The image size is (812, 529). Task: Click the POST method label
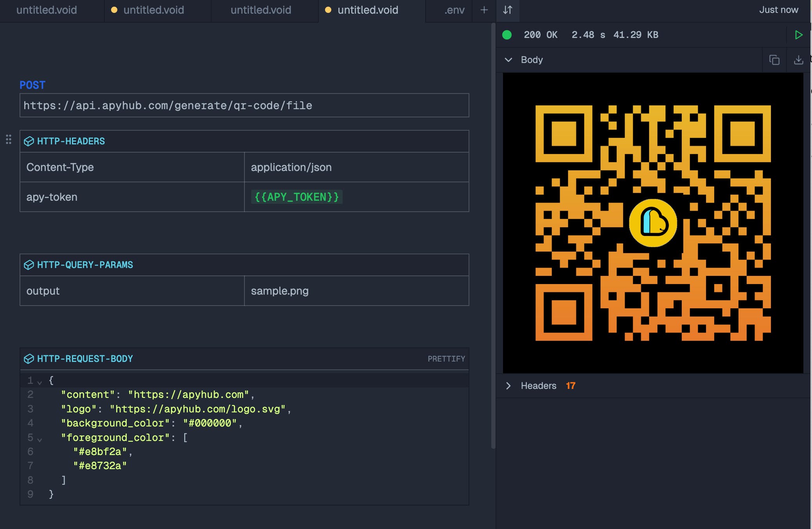coord(32,85)
